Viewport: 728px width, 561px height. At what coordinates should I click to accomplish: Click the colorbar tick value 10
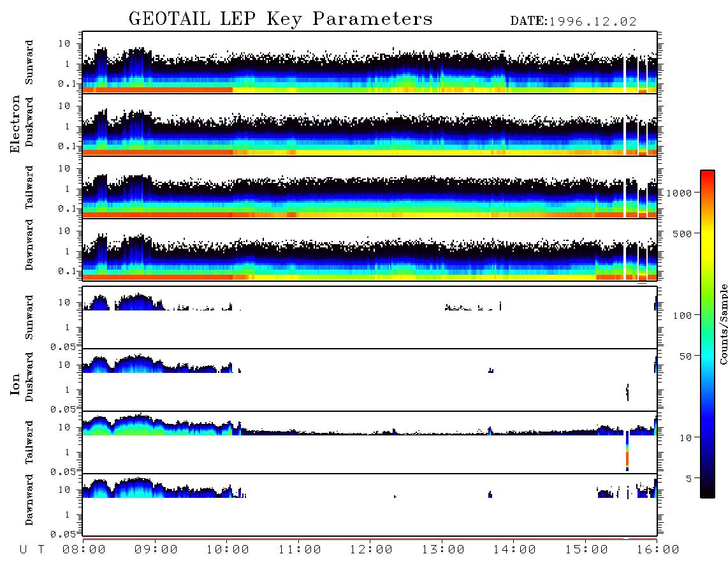[685, 438]
